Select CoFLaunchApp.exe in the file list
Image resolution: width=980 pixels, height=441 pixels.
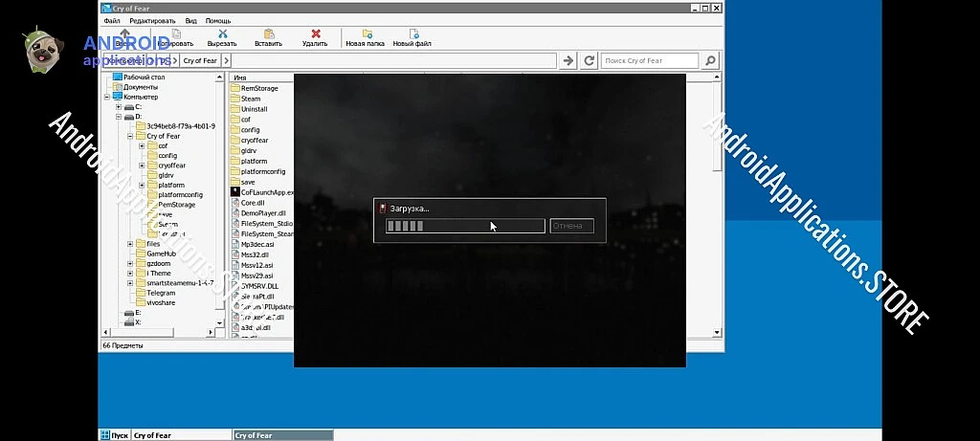[x=266, y=192]
